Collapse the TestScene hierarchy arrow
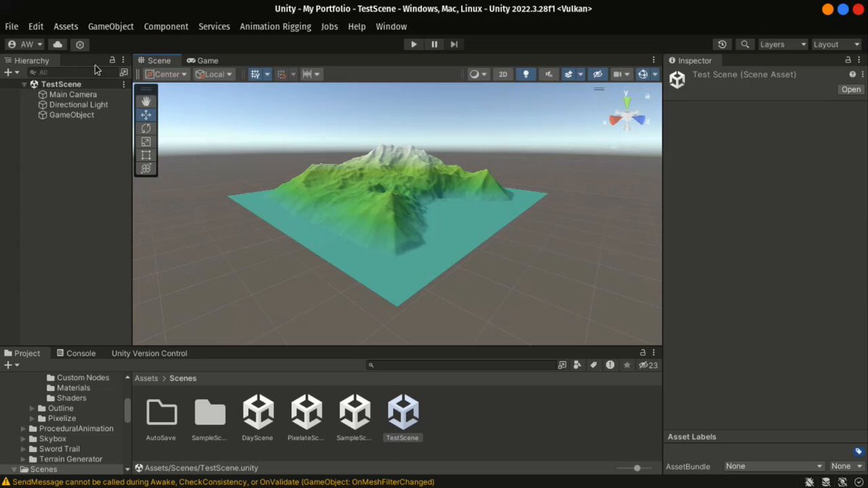The image size is (868, 488). (24, 85)
